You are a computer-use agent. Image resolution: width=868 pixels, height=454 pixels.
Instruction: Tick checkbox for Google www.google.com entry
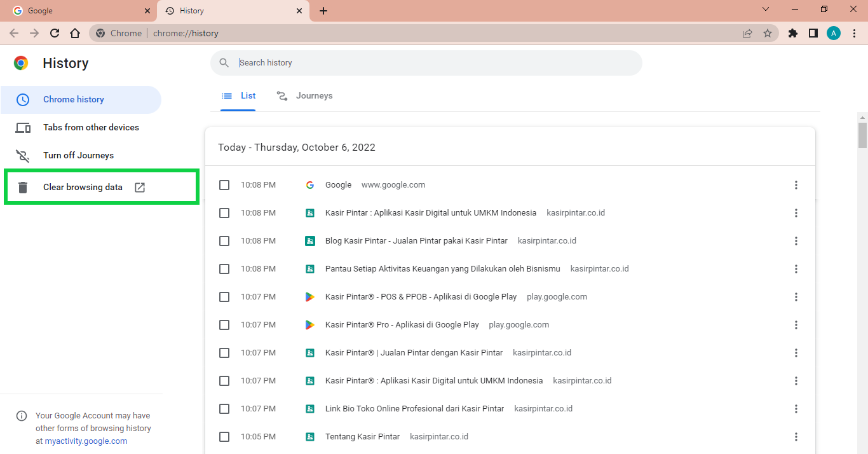224,185
